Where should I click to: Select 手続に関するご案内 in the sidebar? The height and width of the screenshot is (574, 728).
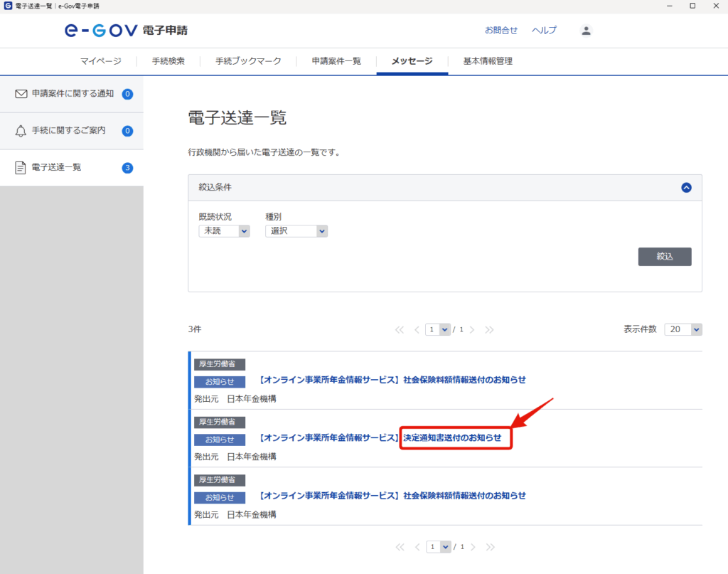pos(72,131)
